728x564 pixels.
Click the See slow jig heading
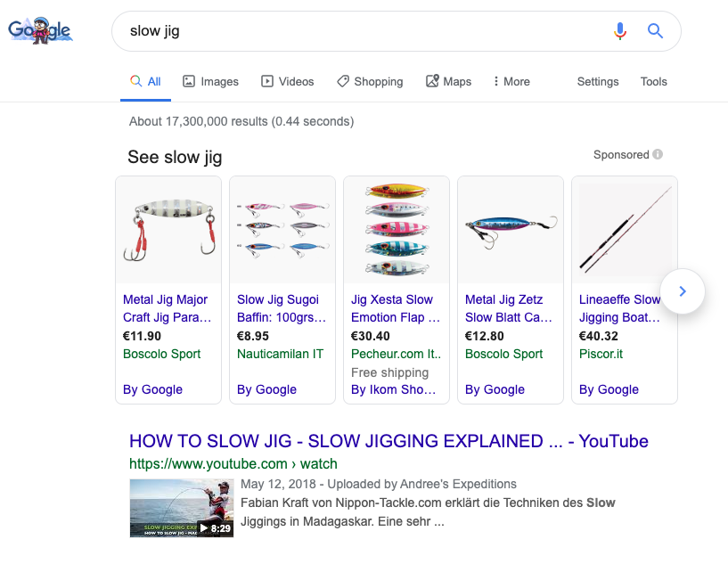click(x=175, y=157)
